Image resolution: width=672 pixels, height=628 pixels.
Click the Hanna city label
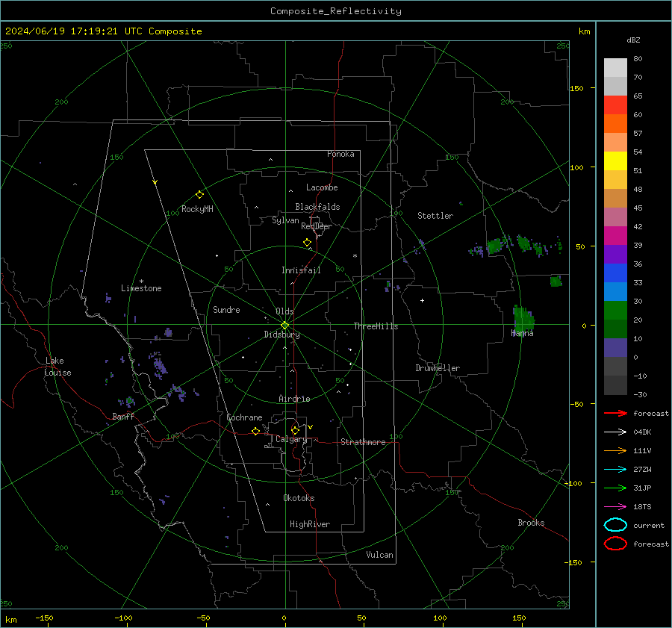[522, 333]
